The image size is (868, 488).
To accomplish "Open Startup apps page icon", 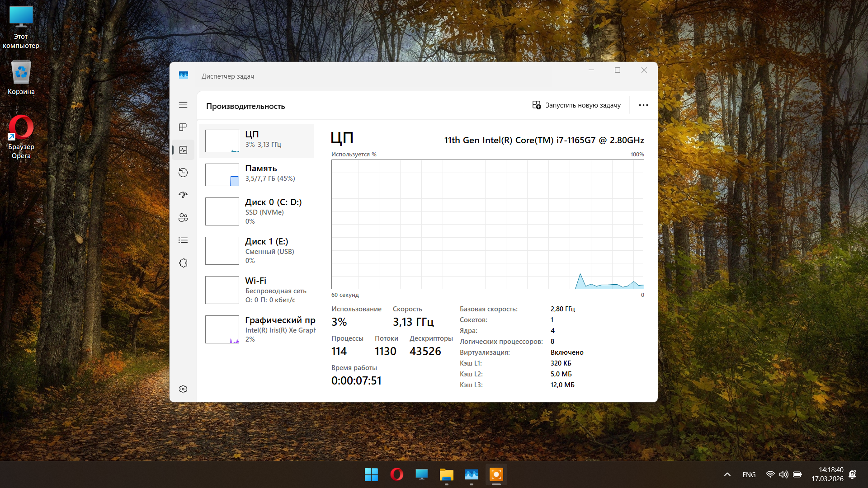I will point(183,195).
